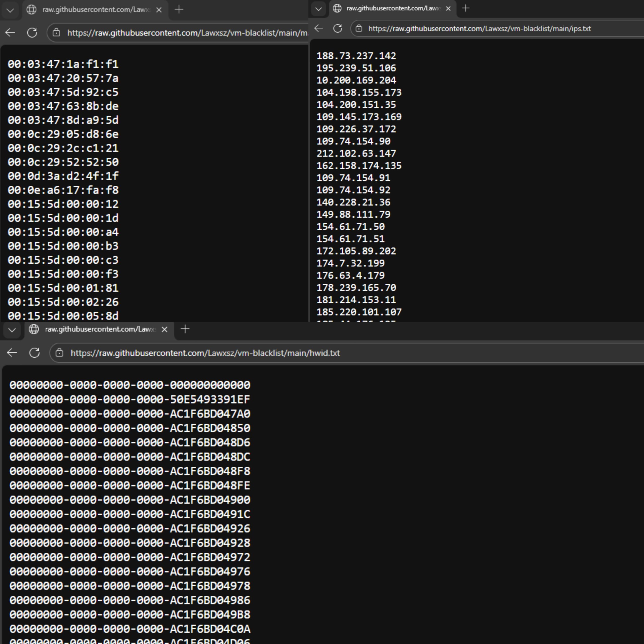644x644 pixels.
Task: Click MAC address 00:0d:3a:d2:4f:1f
Action: 63,176
